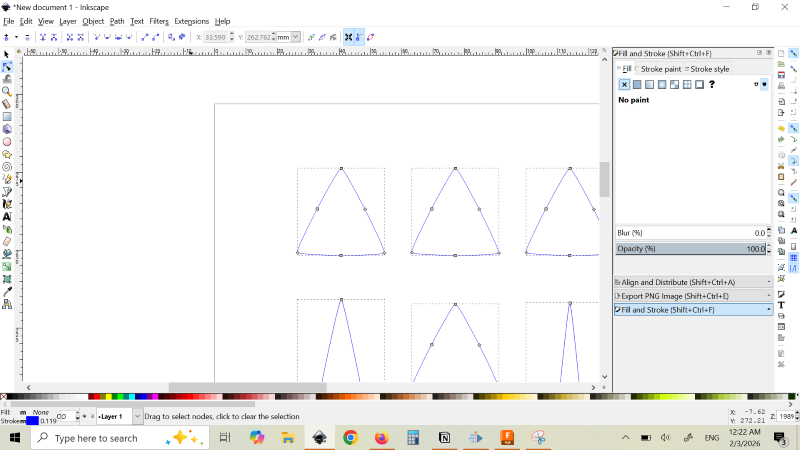
Task: Select the 3D Box tool
Action: (7, 129)
